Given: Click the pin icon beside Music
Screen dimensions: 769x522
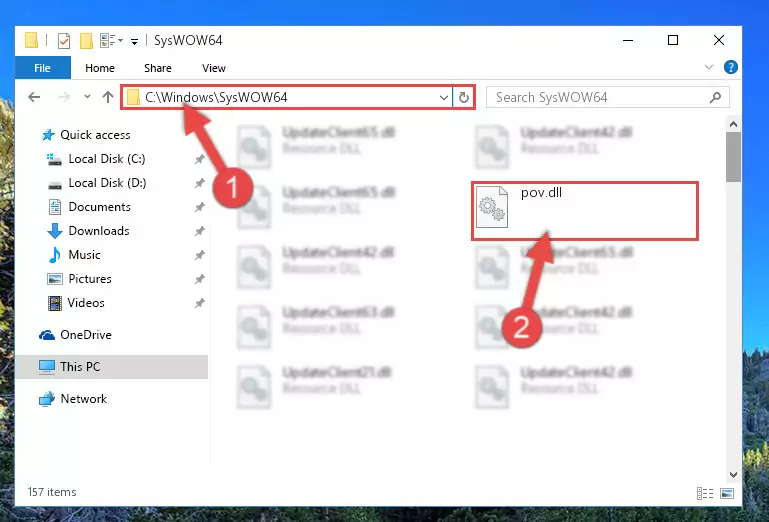Looking at the screenshot, I should click(x=199, y=255).
